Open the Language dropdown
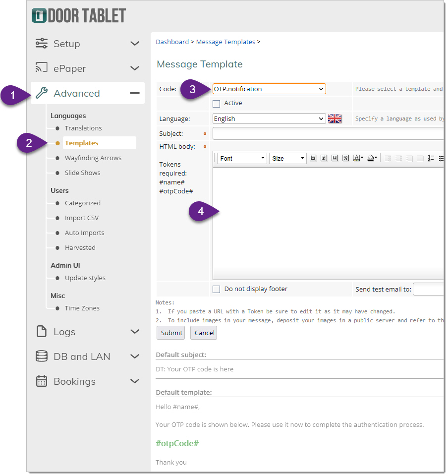Screen dimensions: 448x476 pyautogui.click(x=269, y=119)
